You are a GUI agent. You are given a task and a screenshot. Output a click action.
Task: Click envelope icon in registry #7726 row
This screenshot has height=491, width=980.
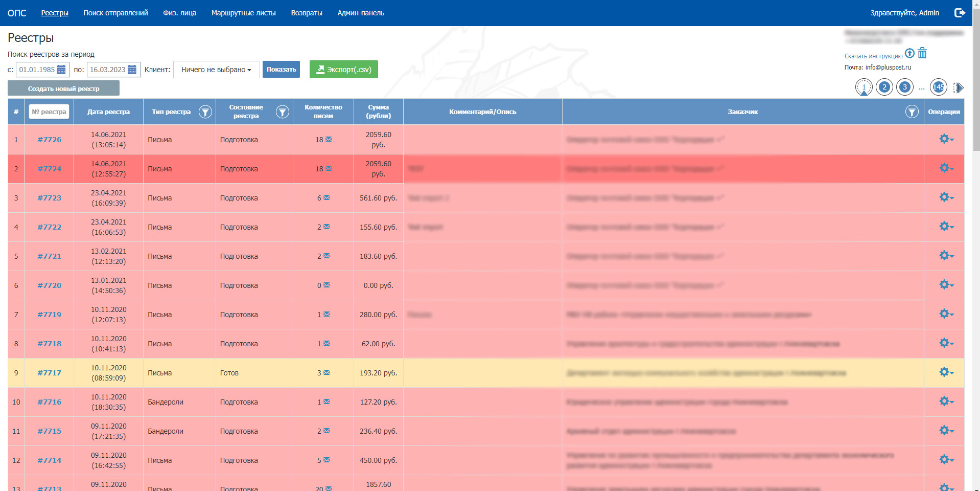[x=329, y=139]
